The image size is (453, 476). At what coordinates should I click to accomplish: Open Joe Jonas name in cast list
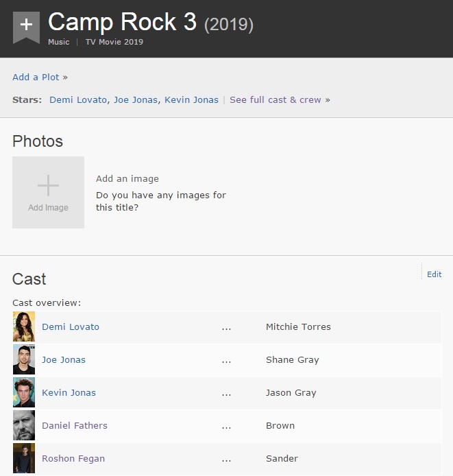tap(64, 359)
